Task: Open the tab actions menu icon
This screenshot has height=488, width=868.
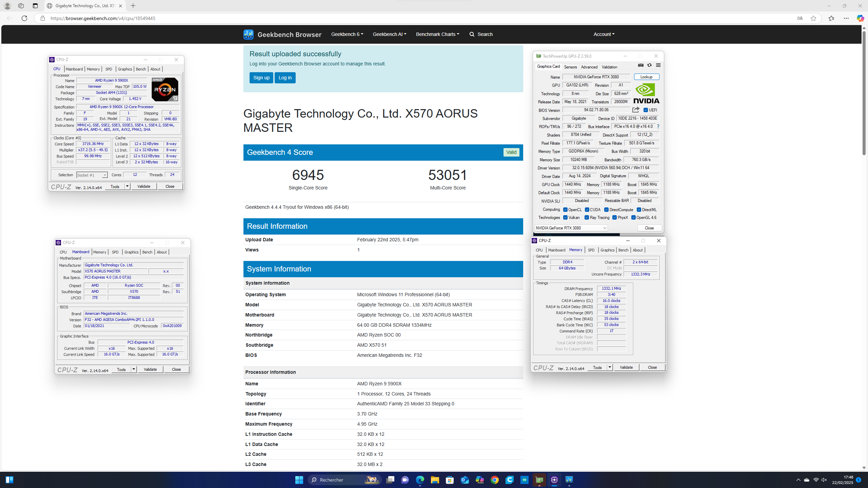Action: click(x=35, y=6)
